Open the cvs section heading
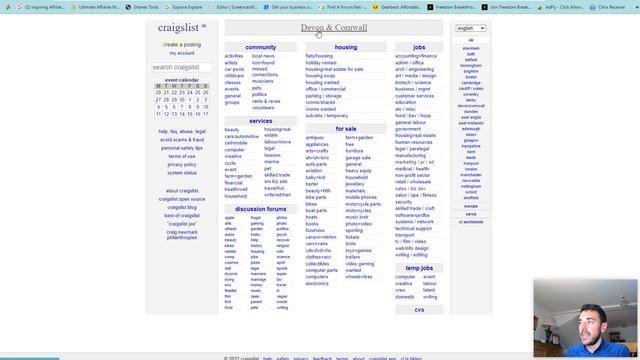 click(419, 310)
